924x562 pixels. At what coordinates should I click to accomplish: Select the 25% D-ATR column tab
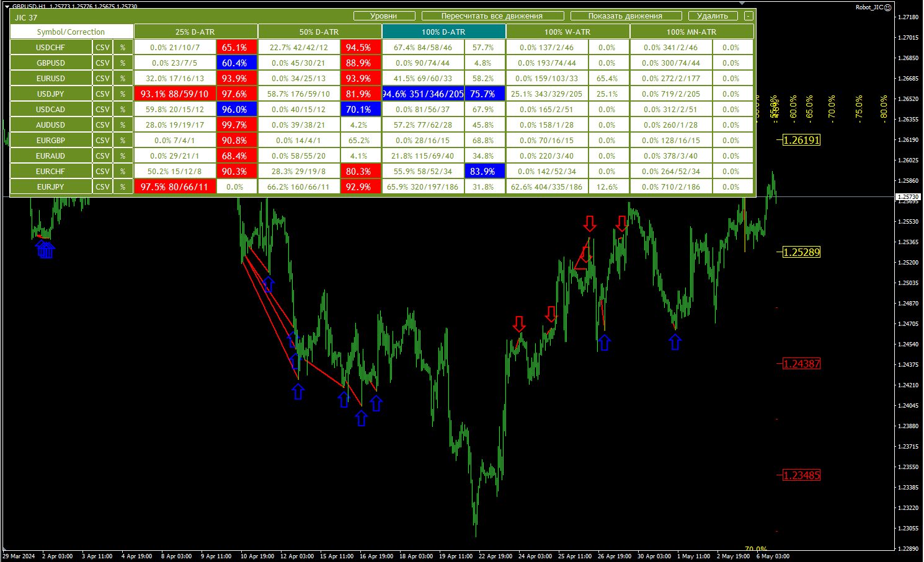(195, 32)
